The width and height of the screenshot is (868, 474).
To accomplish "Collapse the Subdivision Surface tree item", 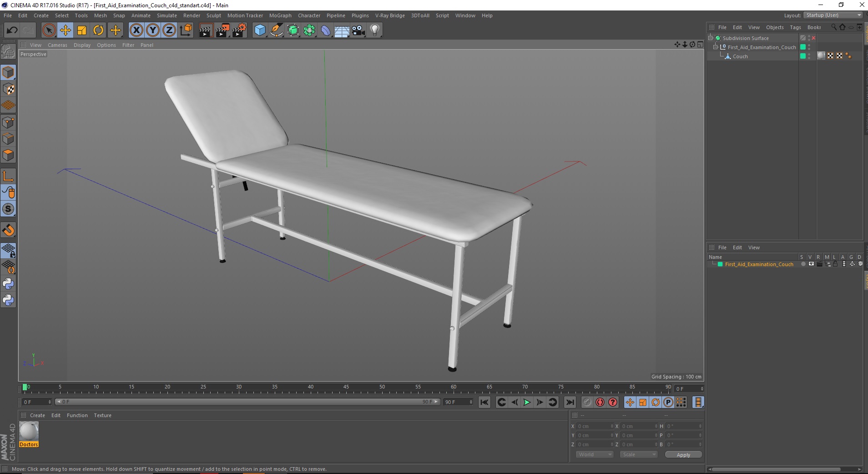I will [x=711, y=38].
